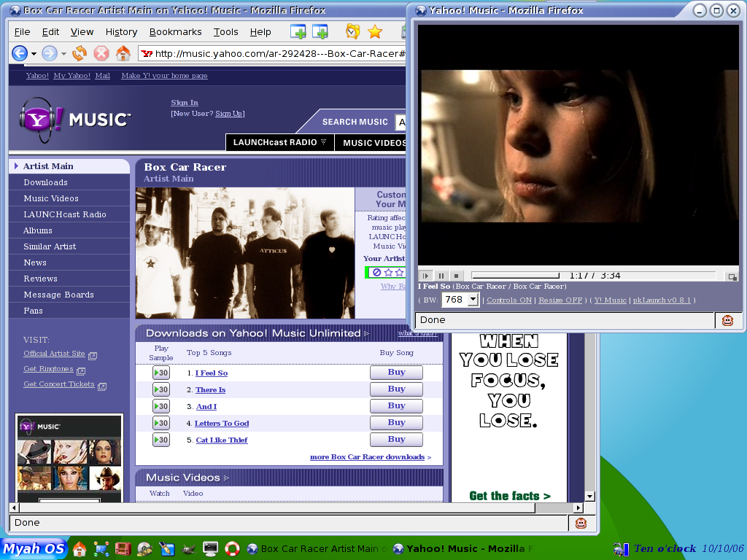
Task: Go to Home page via house icon
Action: [x=123, y=52]
